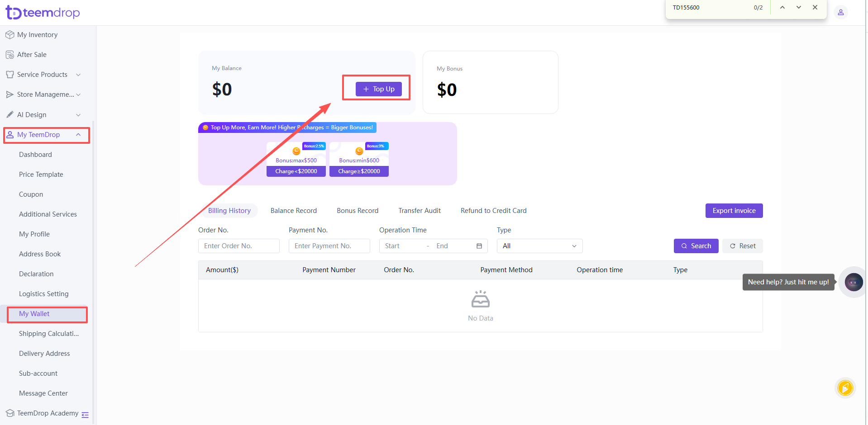Click the Service Products icon
The image size is (868, 425).
[10, 75]
